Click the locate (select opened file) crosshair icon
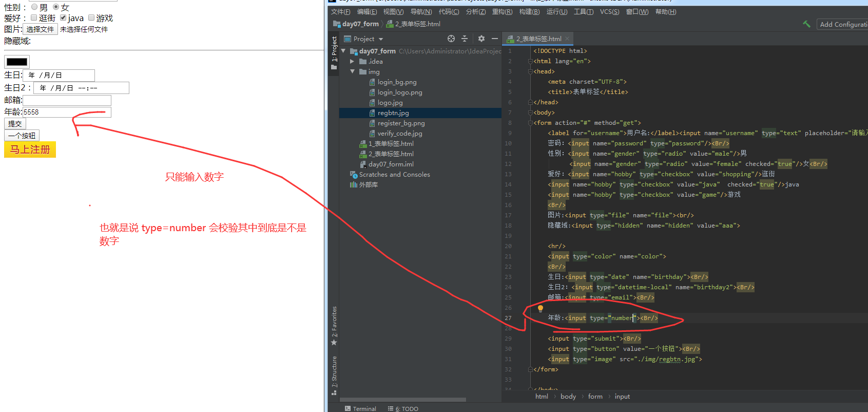868x412 pixels. click(x=451, y=39)
